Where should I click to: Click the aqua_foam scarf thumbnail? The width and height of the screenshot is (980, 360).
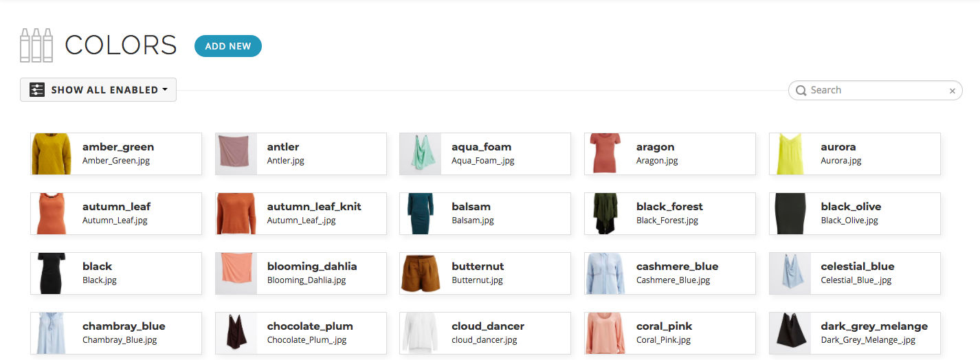point(421,154)
